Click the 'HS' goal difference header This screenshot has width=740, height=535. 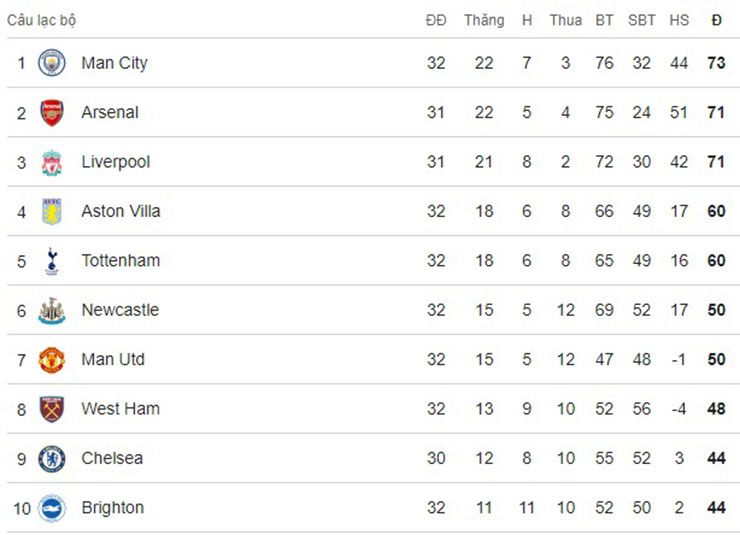(679, 20)
